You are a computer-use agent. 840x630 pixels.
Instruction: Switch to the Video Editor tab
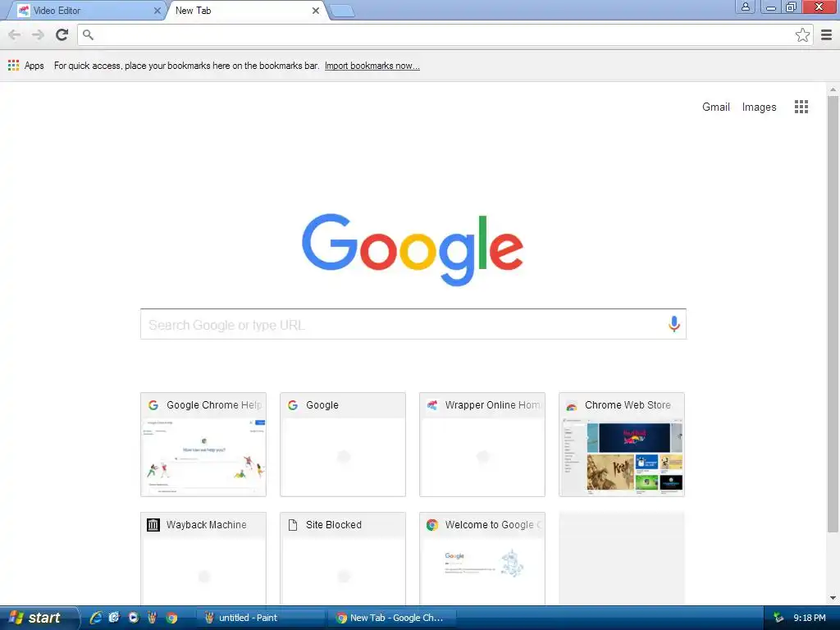pos(84,11)
